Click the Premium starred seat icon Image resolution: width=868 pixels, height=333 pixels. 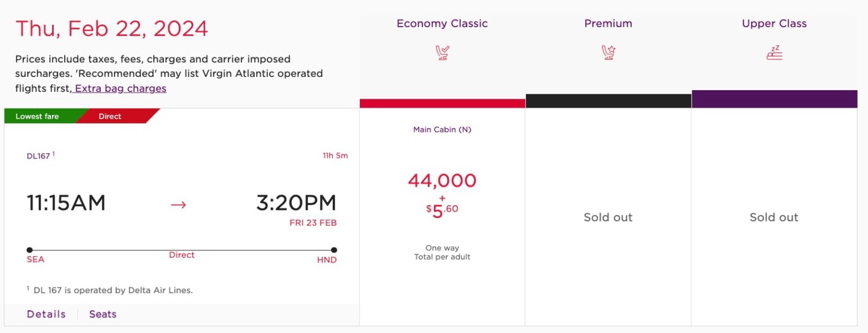tap(608, 51)
